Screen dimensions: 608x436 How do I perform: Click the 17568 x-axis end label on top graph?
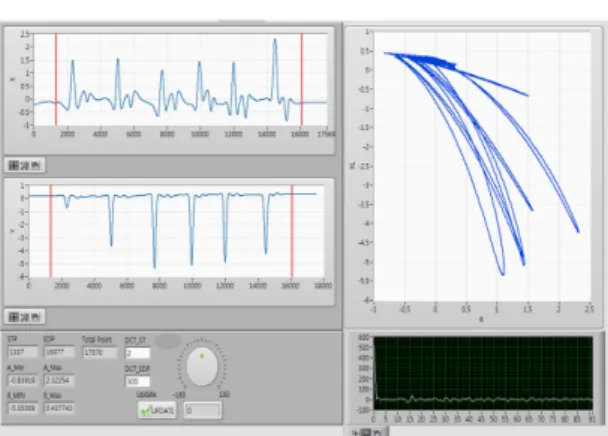coord(326,134)
